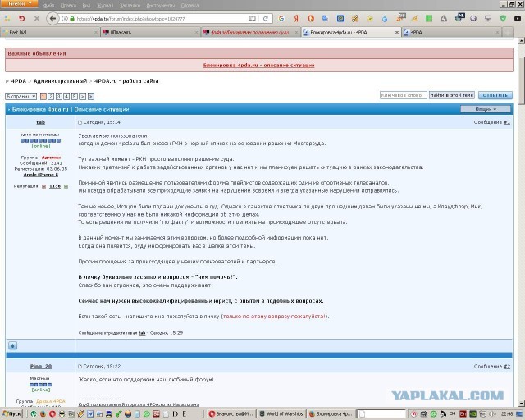
Task: Click the Блокировка 4p... Firefox taskbar button
Action: [x=331, y=414]
